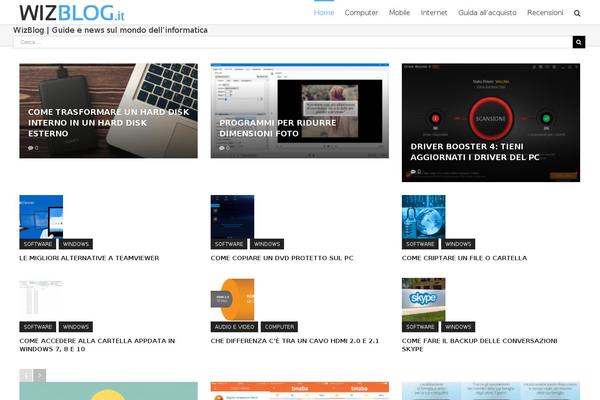This screenshot has width=600, height=400.
Task: Select Computer tag under HDMI article
Action: 279,327
